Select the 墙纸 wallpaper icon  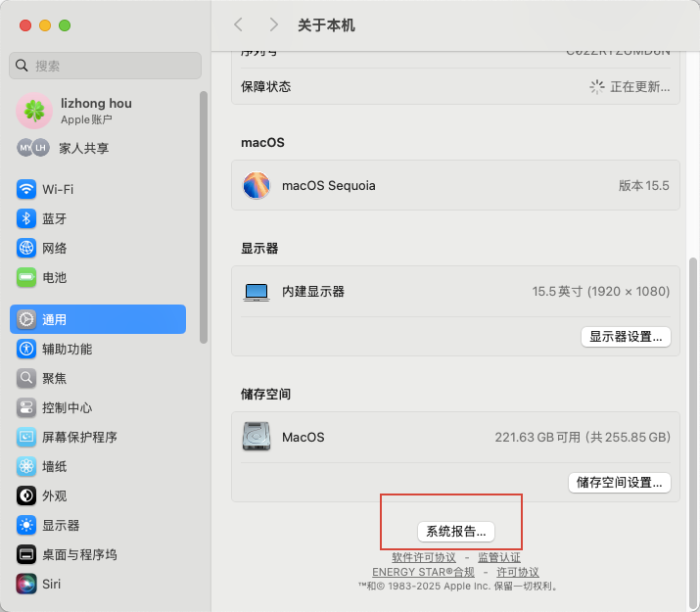click(x=26, y=466)
